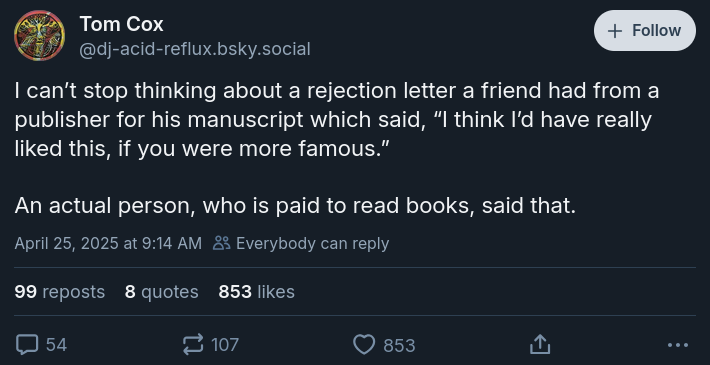View the 8 quotes
This screenshot has height=365, width=710.
[x=162, y=292]
